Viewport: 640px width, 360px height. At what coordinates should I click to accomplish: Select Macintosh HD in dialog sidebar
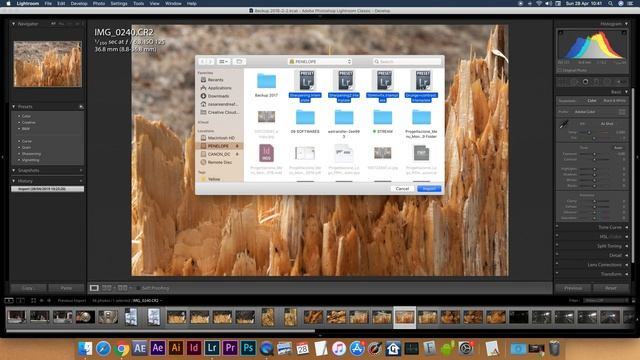click(x=221, y=138)
